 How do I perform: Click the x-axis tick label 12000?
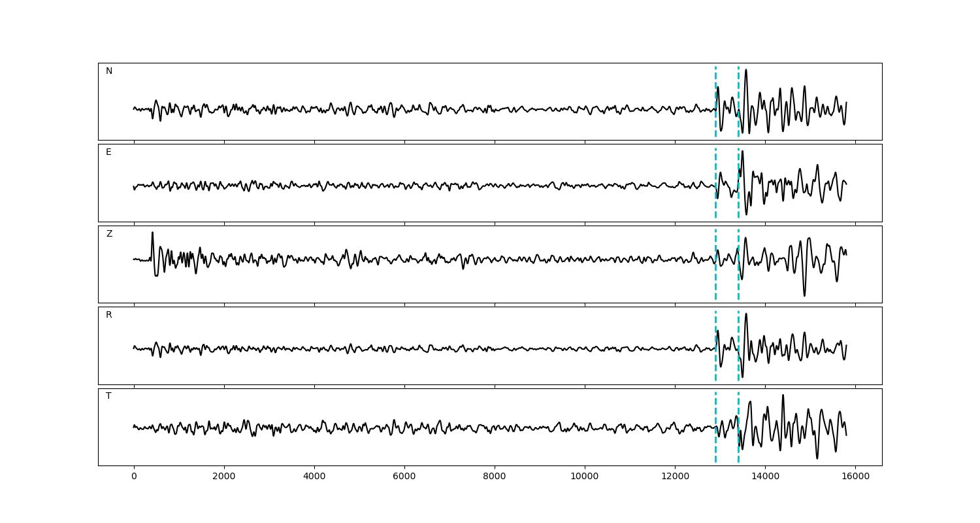pos(675,477)
